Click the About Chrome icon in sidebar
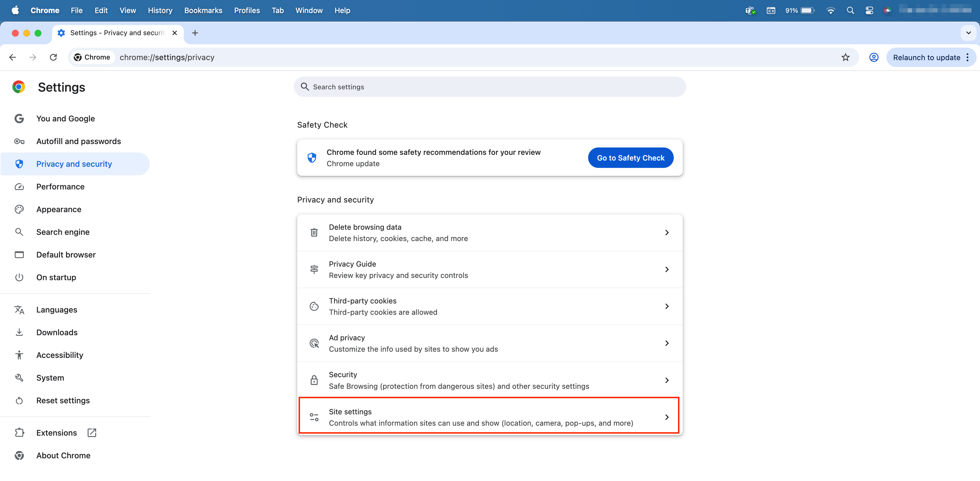Screen dimensions: 980x481 19,455
